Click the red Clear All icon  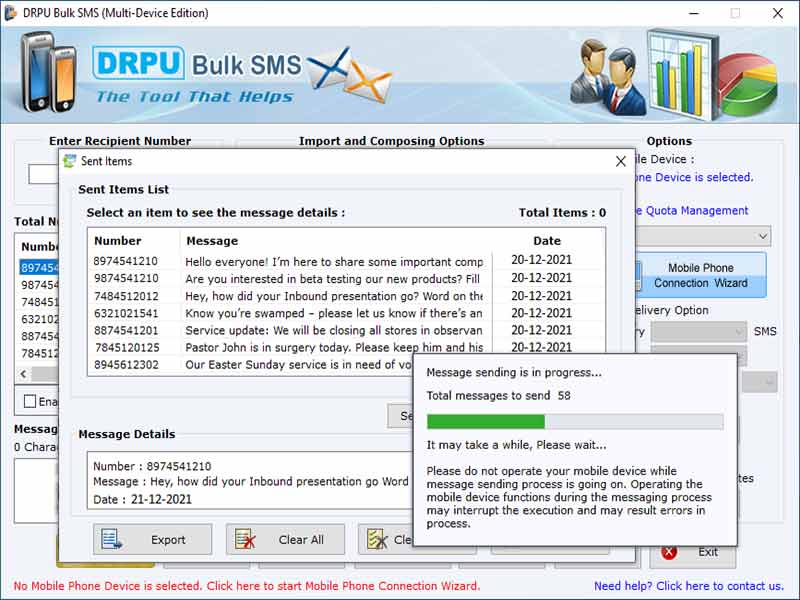pyautogui.click(x=244, y=539)
